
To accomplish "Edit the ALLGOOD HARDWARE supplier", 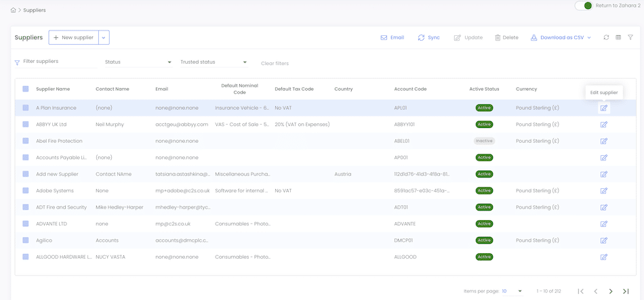I will [604, 257].
